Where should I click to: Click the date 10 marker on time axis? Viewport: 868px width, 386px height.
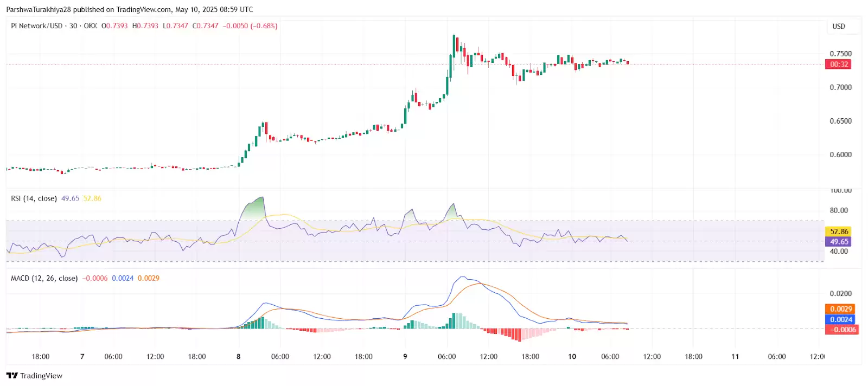pyautogui.click(x=572, y=356)
